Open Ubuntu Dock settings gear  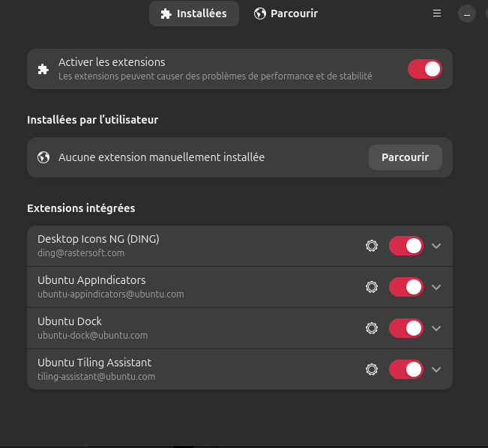coord(371,328)
